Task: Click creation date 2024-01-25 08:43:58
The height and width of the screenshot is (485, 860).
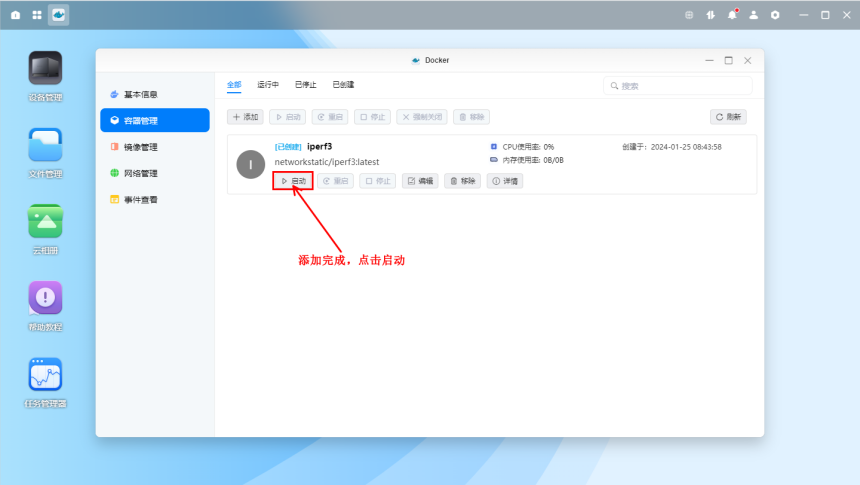Action: (686, 147)
